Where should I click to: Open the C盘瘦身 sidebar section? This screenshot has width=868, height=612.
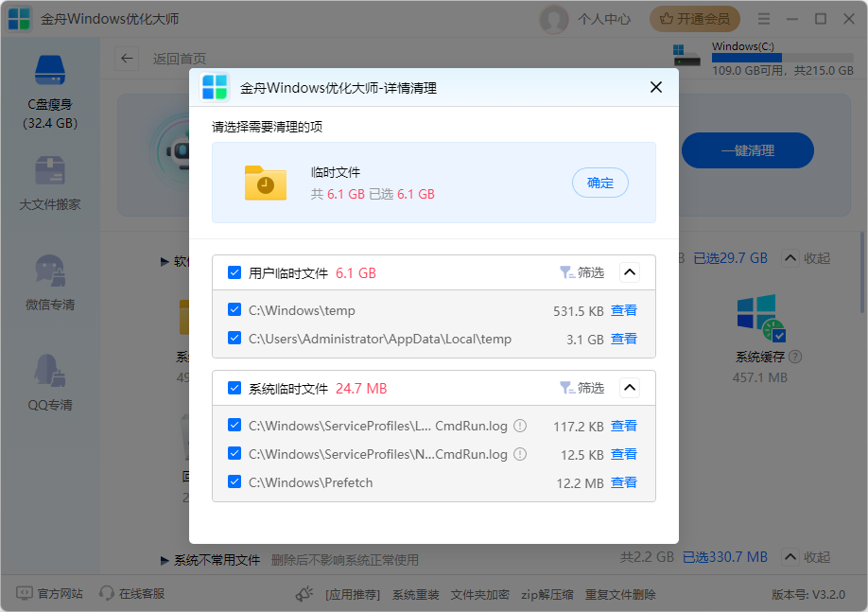tap(50, 92)
